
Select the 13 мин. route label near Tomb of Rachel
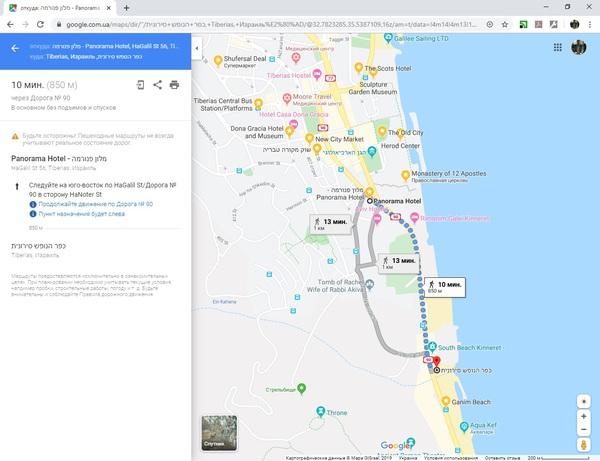coord(399,263)
